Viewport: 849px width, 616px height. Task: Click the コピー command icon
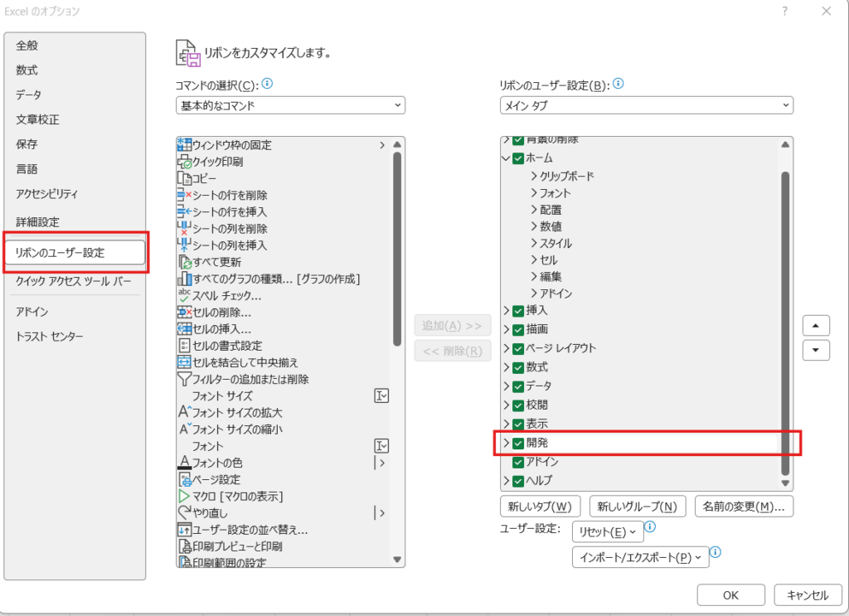click(184, 178)
